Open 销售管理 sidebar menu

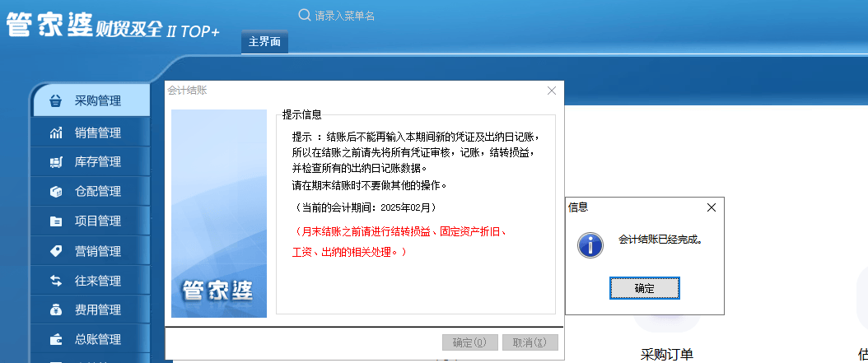tap(91, 133)
